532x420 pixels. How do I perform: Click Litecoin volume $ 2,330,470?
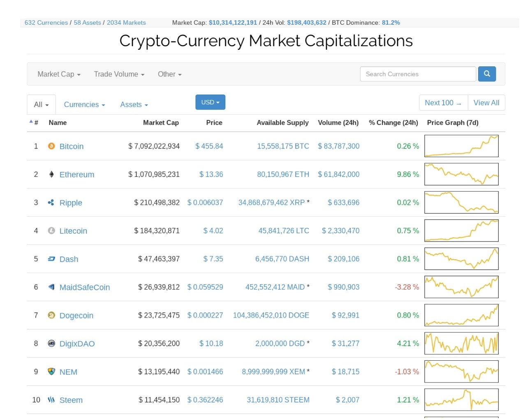coord(341,231)
